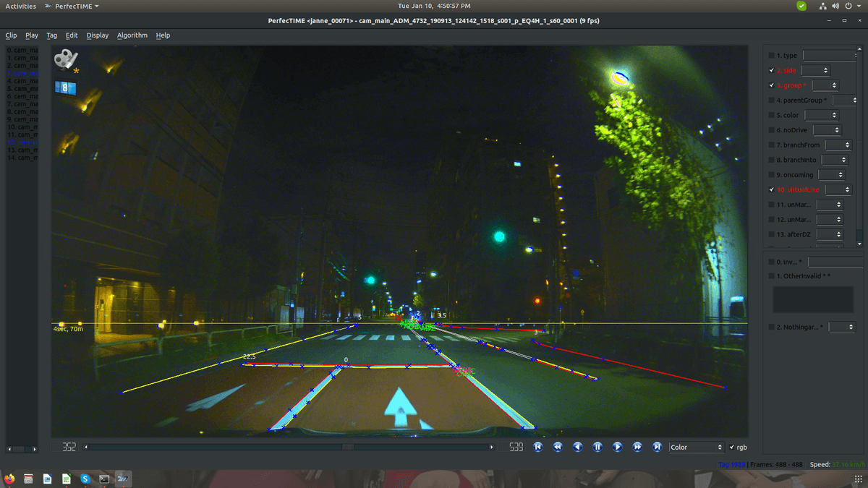Open the '8. branchInto' value dropdown
Screen dimensions: 868x488
pos(835,160)
